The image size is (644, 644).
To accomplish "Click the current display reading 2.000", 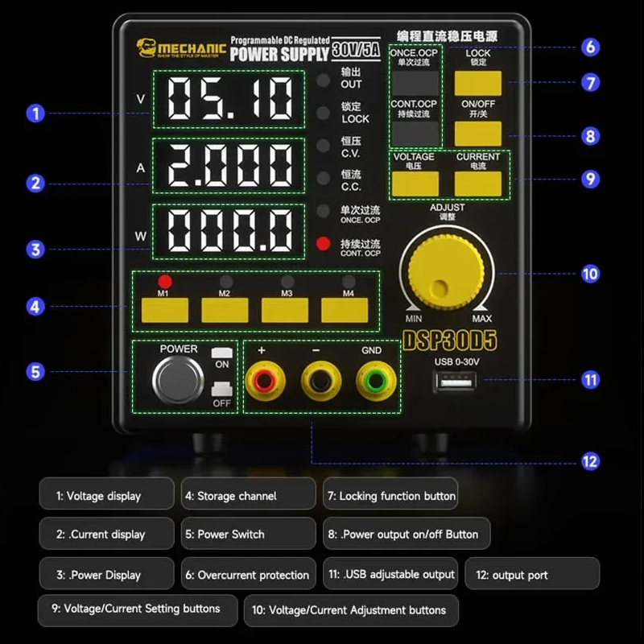I will (230, 167).
